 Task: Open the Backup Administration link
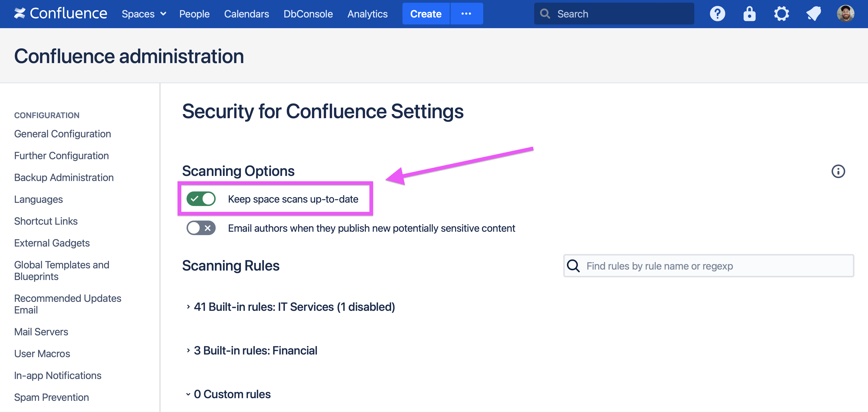64,178
